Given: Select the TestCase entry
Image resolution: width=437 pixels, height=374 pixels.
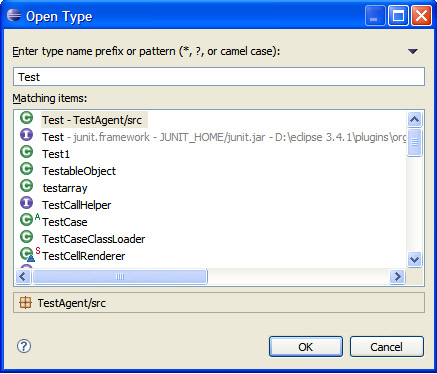Looking at the screenshot, I should pyautogui.click(x=65, y=222).
